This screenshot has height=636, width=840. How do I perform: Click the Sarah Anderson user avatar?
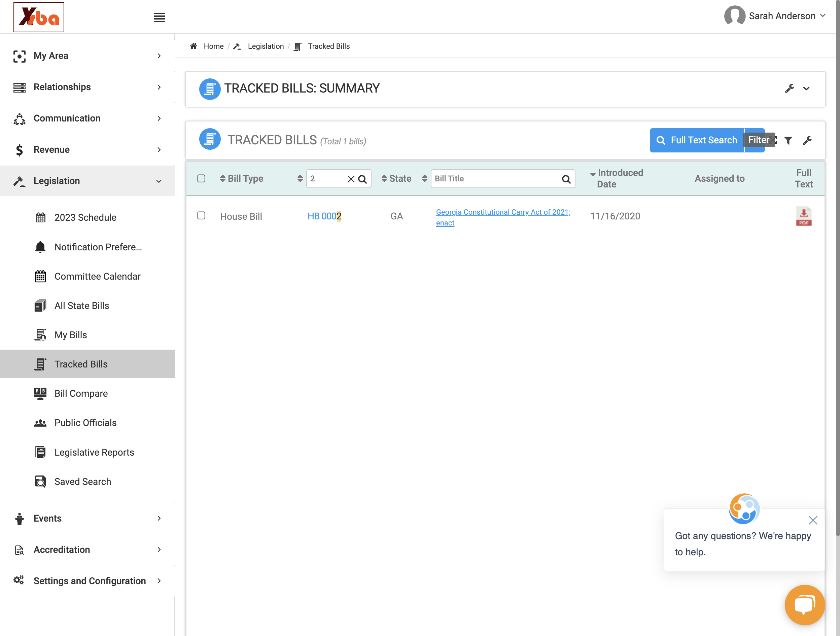[734, 15]
